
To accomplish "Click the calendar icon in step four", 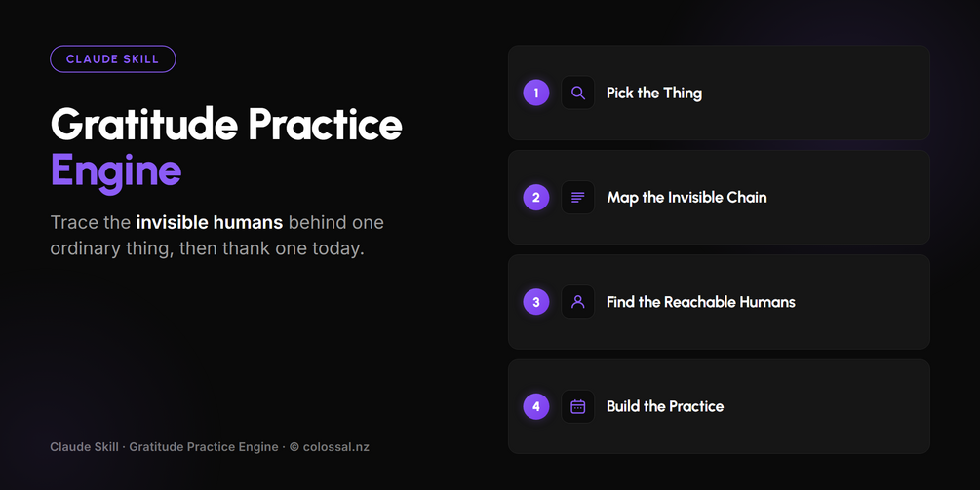I will [x=578, y=406].
